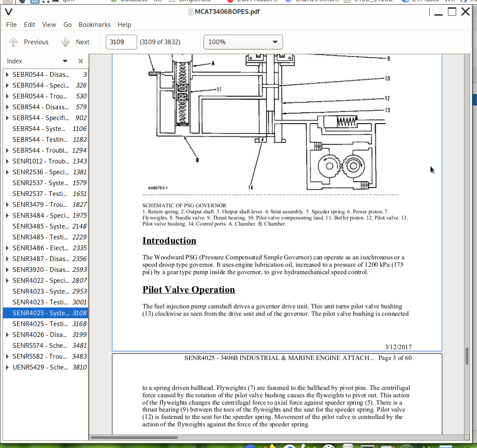Expand the SENR1012 - Troub... tree node
The width and height of the screenshot is (477, 448).
(7, 161)
